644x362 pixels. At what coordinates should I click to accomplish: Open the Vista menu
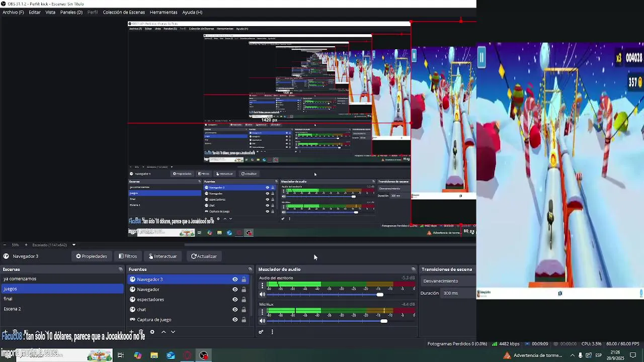[x=50, y=12]
